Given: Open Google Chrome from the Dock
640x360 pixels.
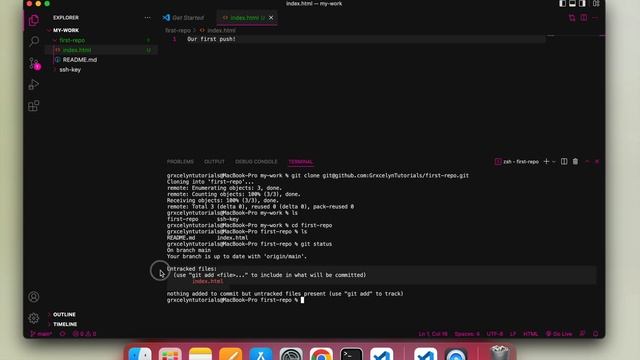Looking at the screenshot, I should (x=321, y=353).
